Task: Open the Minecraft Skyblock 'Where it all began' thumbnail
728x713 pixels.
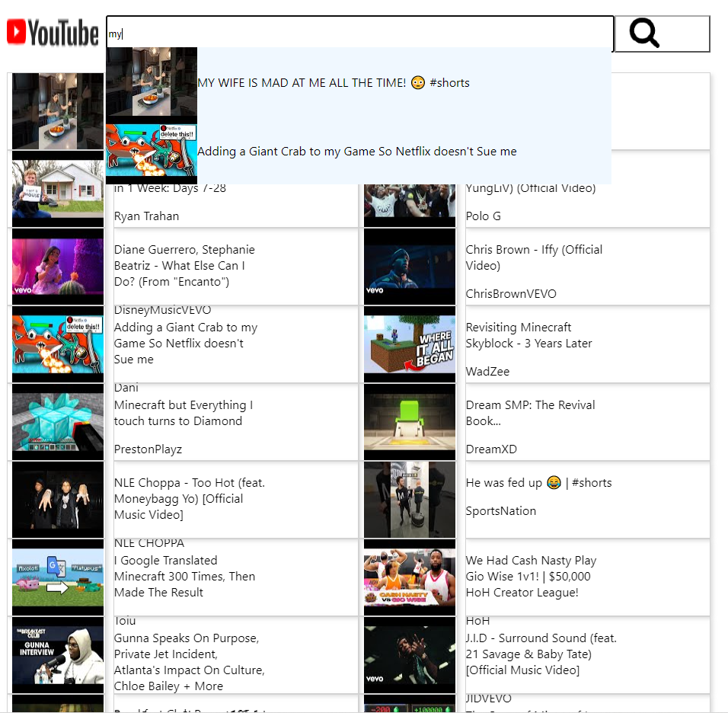Action: [410, 344]
